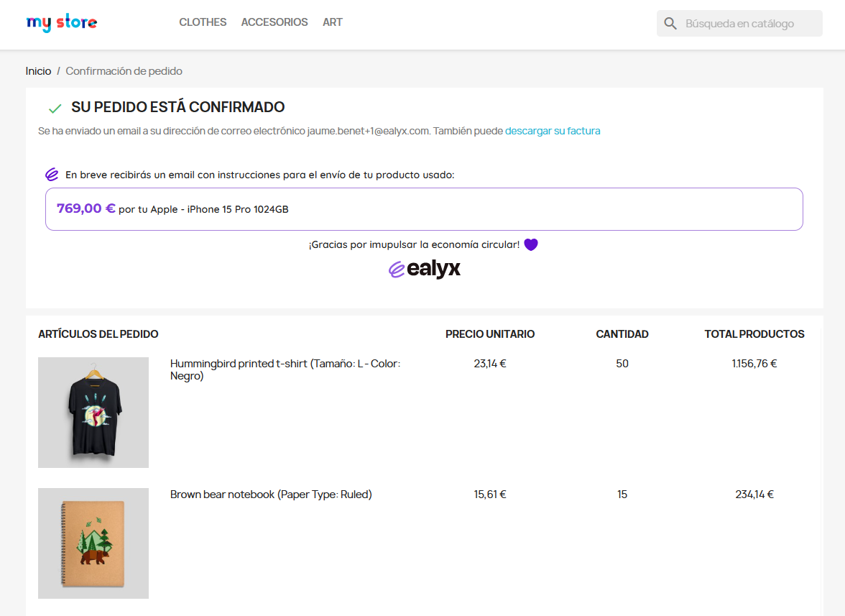Click the 769,00 € trade-in value

(x=86, y=208)
